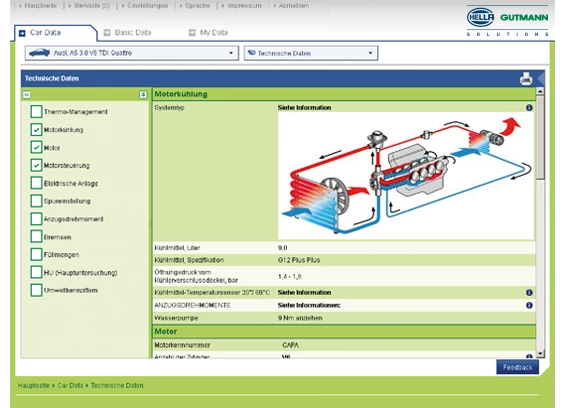Enable the Thermo-Management checkbox
The width and height of the screenshot is (562, 408).
pos(36,112)
